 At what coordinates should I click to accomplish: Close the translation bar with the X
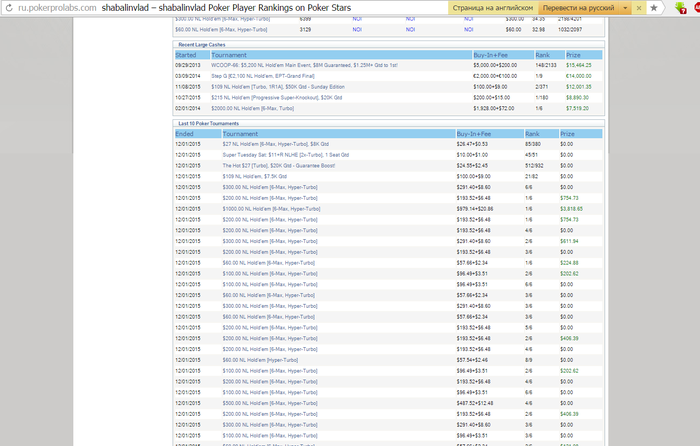coord(639,7)
